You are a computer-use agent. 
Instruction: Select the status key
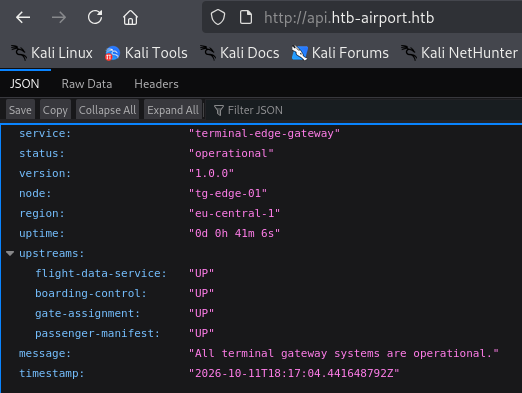[42, 153]
